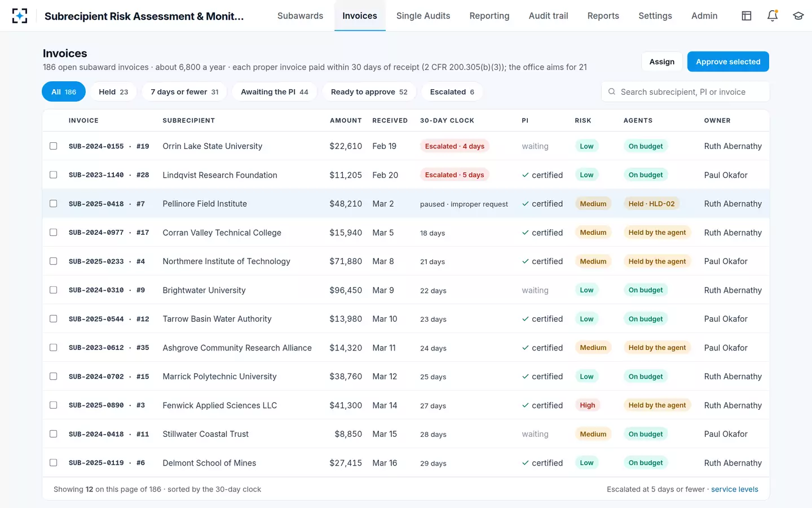Click Held by the agent for Ashgrove
Viewport: 812px width, 508px height.
(x=657, y=348)
